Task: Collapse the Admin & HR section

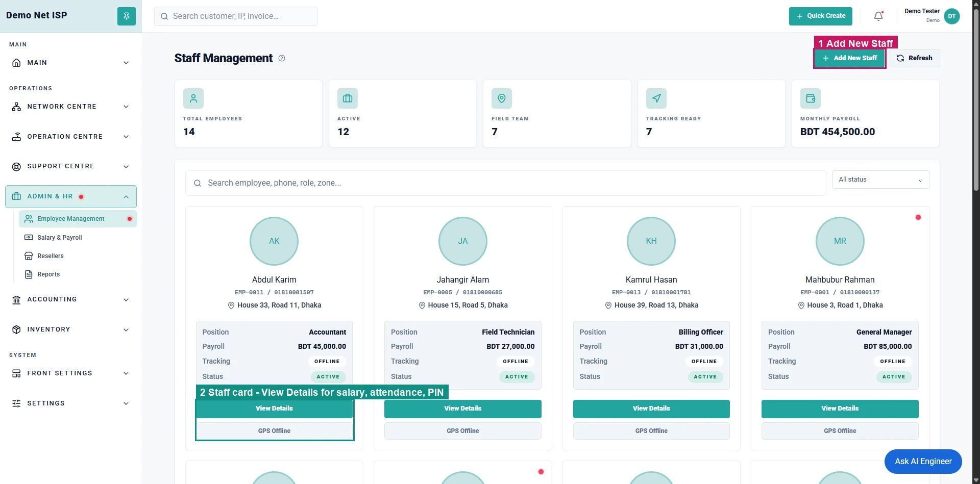Action: coord(71,196)
